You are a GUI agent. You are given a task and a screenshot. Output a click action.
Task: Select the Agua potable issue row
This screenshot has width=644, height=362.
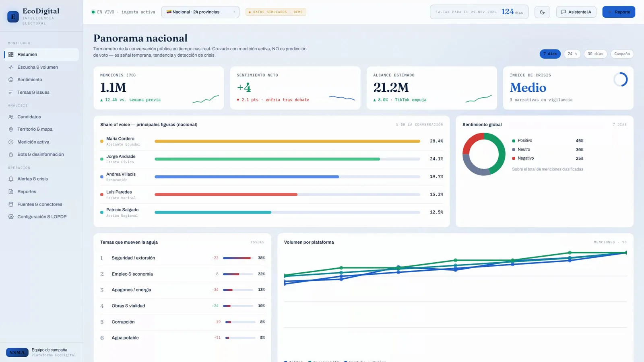point(182,338)
